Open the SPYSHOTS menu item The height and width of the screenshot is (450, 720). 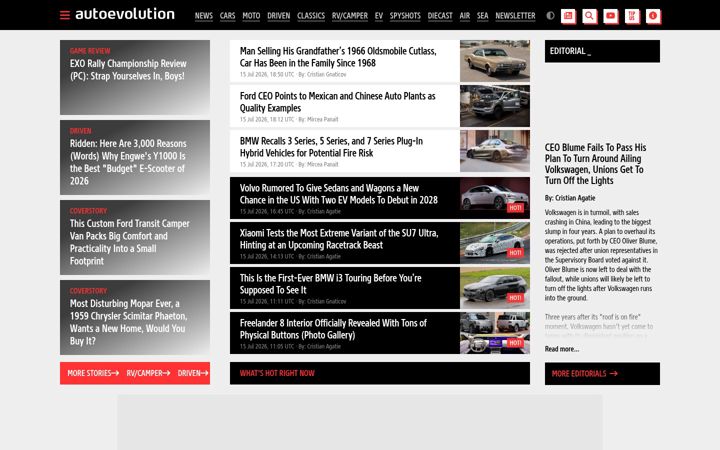405,16
